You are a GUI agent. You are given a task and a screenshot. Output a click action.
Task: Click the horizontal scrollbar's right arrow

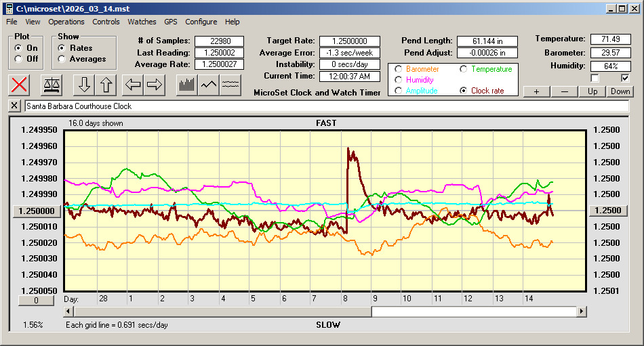pyautogui.click(x=582, y=311)
